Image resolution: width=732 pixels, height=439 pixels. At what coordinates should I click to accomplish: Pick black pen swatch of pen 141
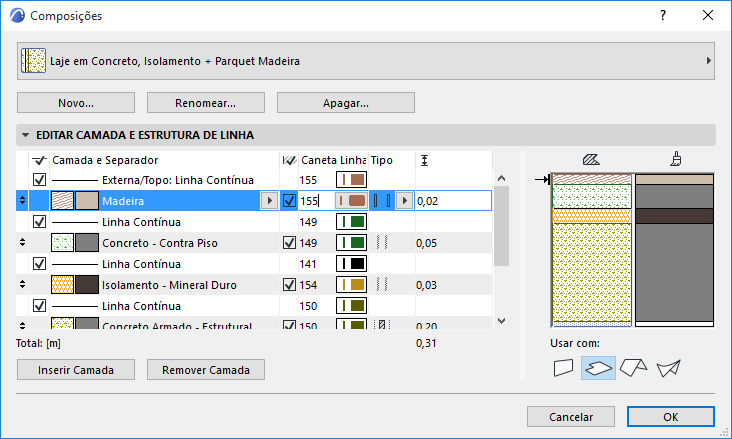tap(351, 264)
